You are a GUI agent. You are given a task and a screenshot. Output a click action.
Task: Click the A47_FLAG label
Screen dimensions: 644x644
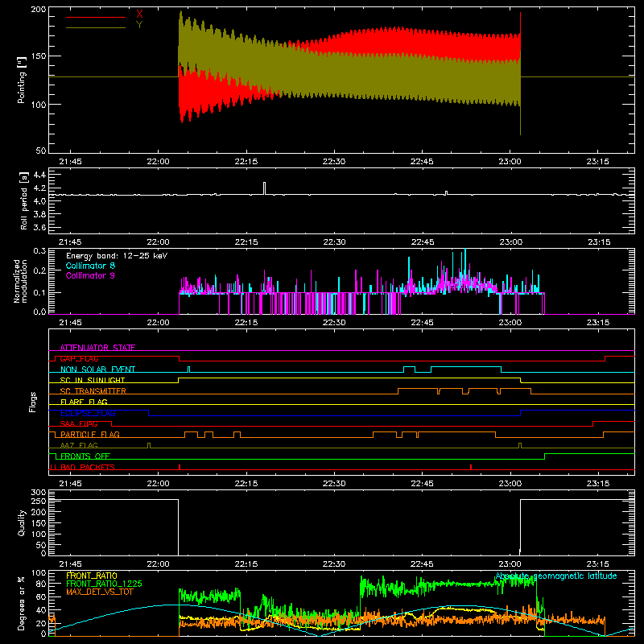pos(79,445)
